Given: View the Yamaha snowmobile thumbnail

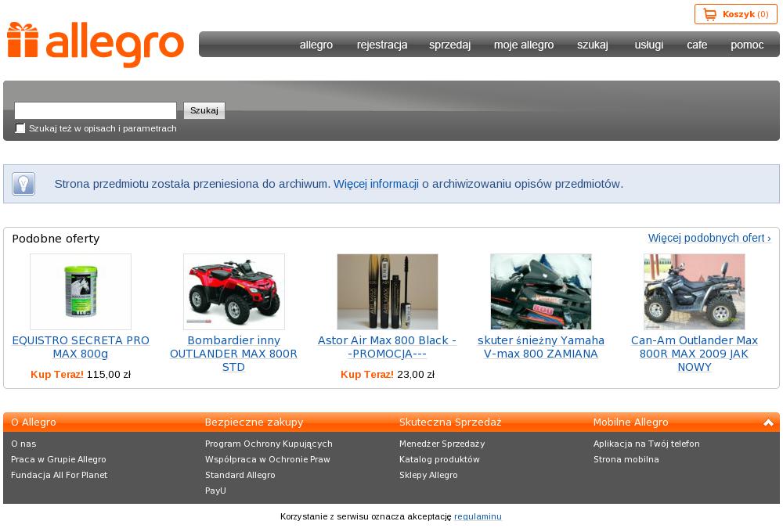Looking at the screenshot, I should coord(541,292).
